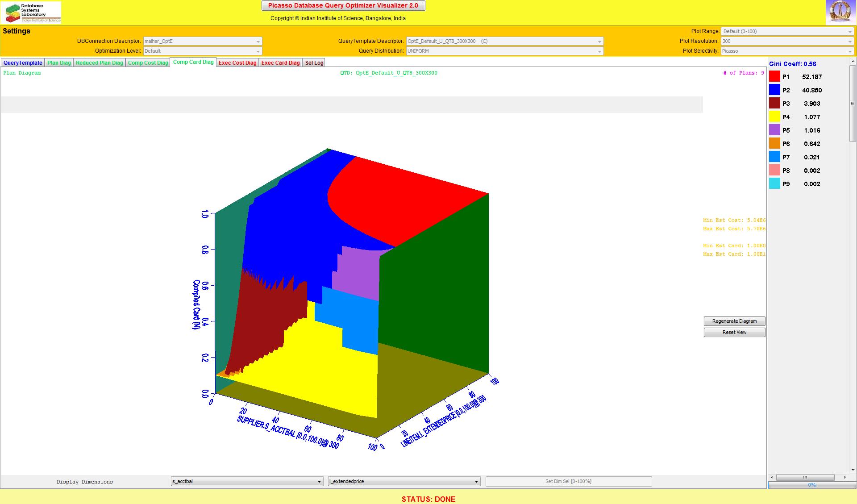Switch to the Sel Log tab
Viewport: 857px width, 504px height.
click(314, 63)
